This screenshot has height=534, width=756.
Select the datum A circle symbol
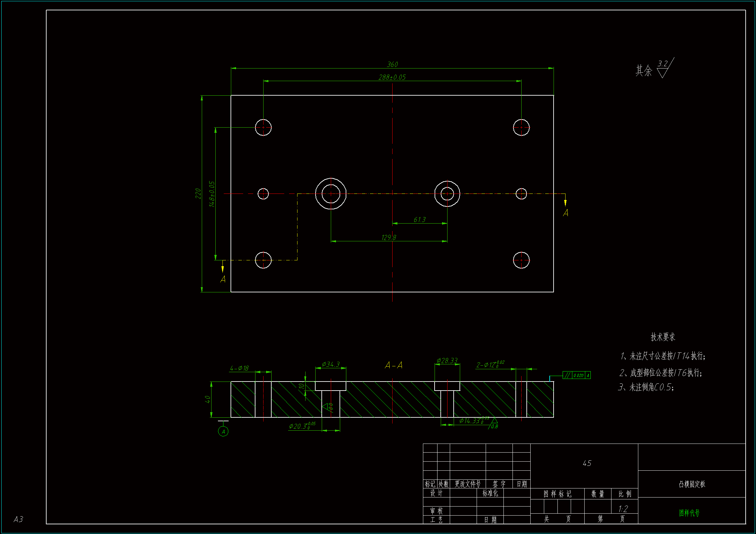[x=223, y=431]
